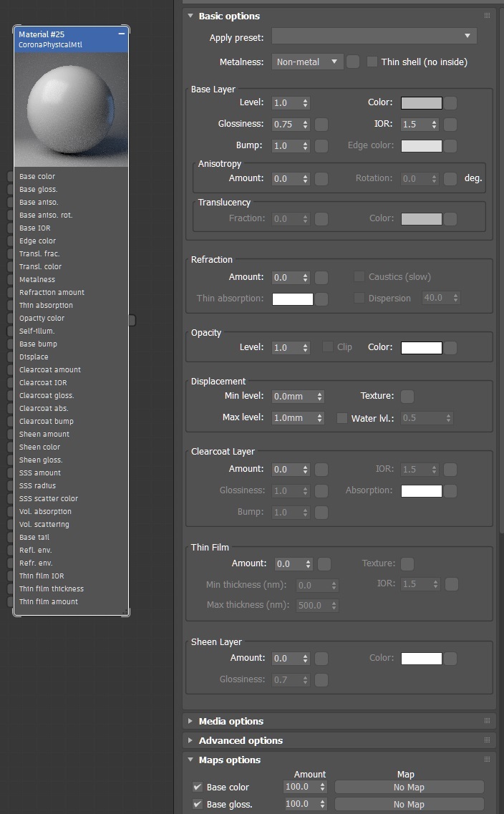504x814 pixels.
Task: Click the Displacement Texture map slot
Action: point(407,396)
